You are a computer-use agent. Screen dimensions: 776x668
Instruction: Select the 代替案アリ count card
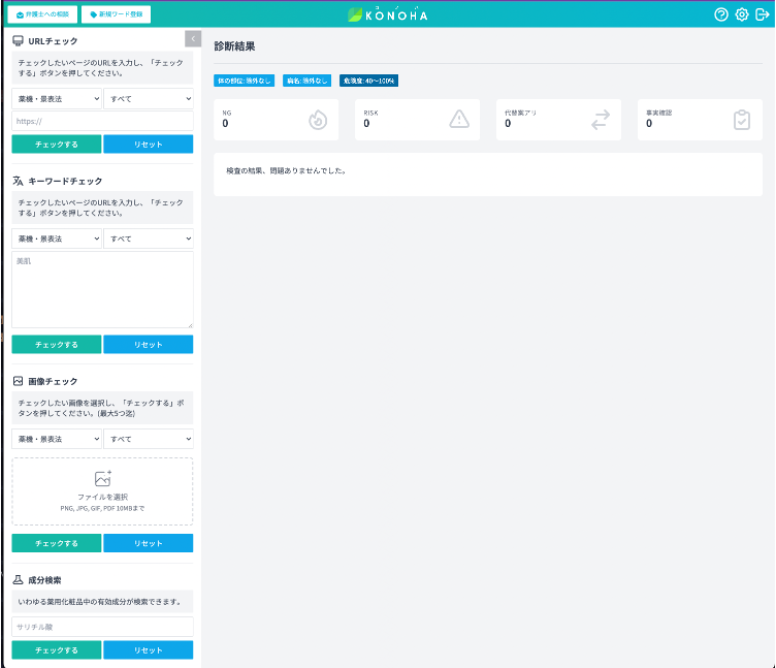click(x=559, y=120)
